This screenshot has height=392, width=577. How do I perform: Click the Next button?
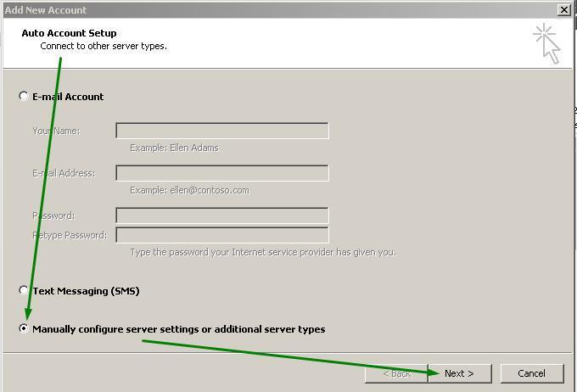tap(460, 373)
